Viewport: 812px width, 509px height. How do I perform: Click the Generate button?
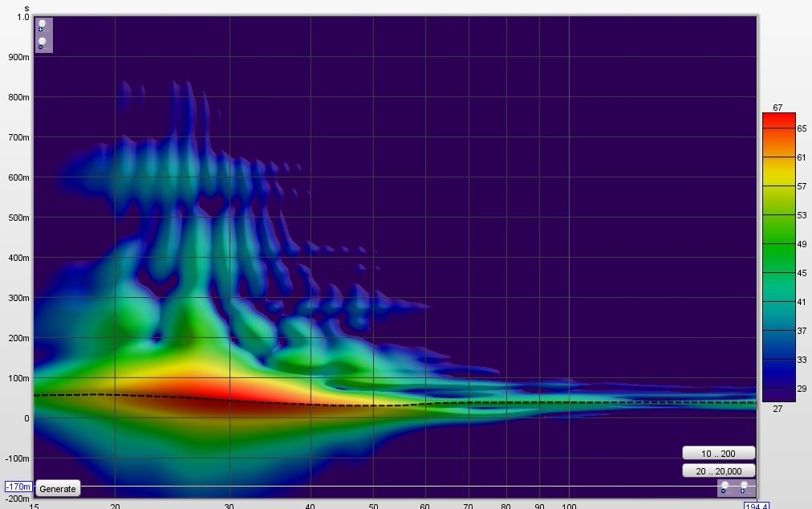coord(58,489)
